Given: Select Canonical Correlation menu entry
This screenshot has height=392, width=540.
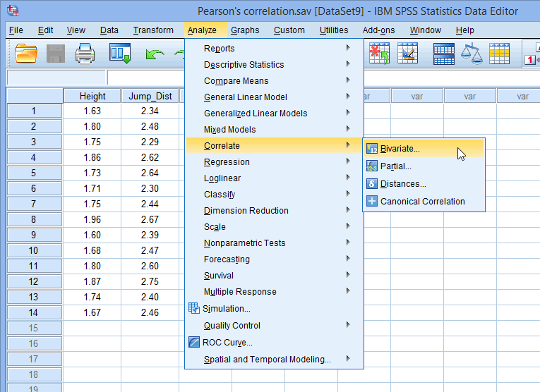Looking at the screenshot, I should click(x=422, y=202).
